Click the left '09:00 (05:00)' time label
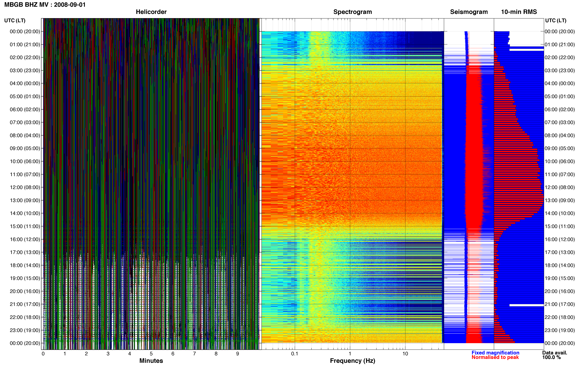 (x=25, y=148)
